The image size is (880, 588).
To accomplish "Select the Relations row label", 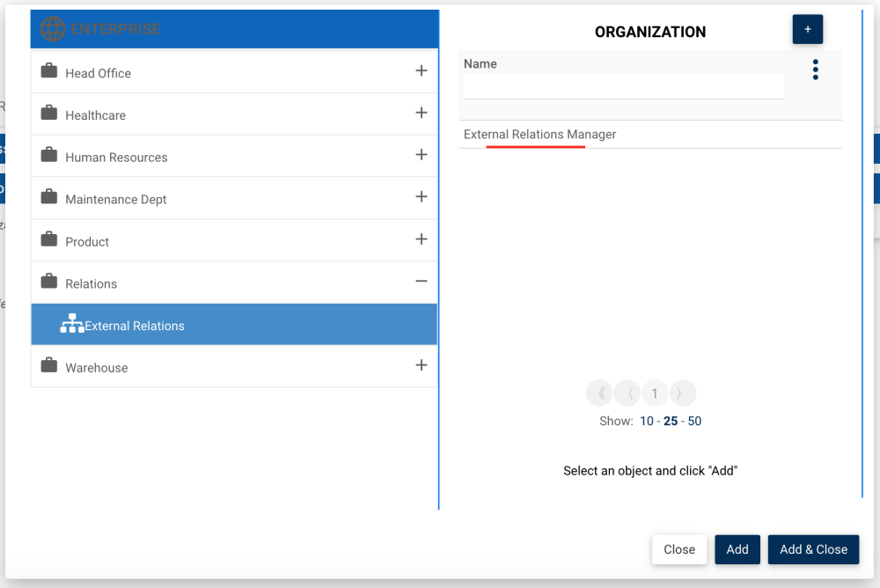I will pos(91,284).
